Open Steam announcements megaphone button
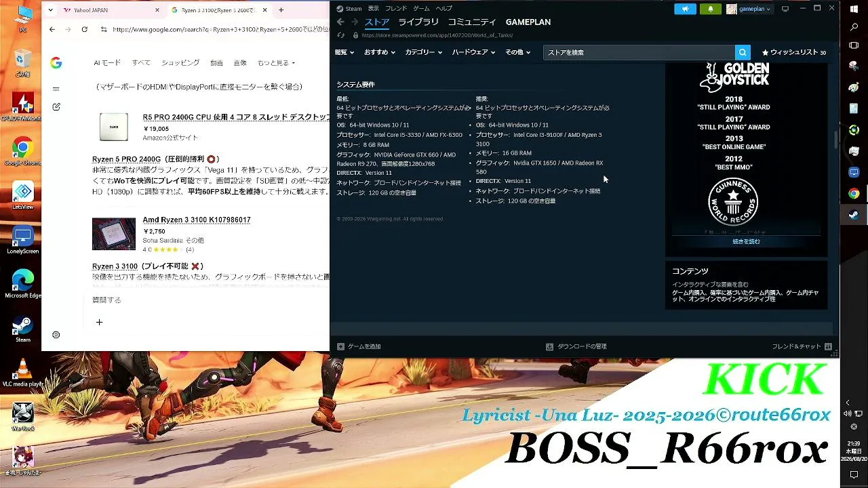Image resolution: width=868 pixels, height=488 pixels. [x=685, y=9]
